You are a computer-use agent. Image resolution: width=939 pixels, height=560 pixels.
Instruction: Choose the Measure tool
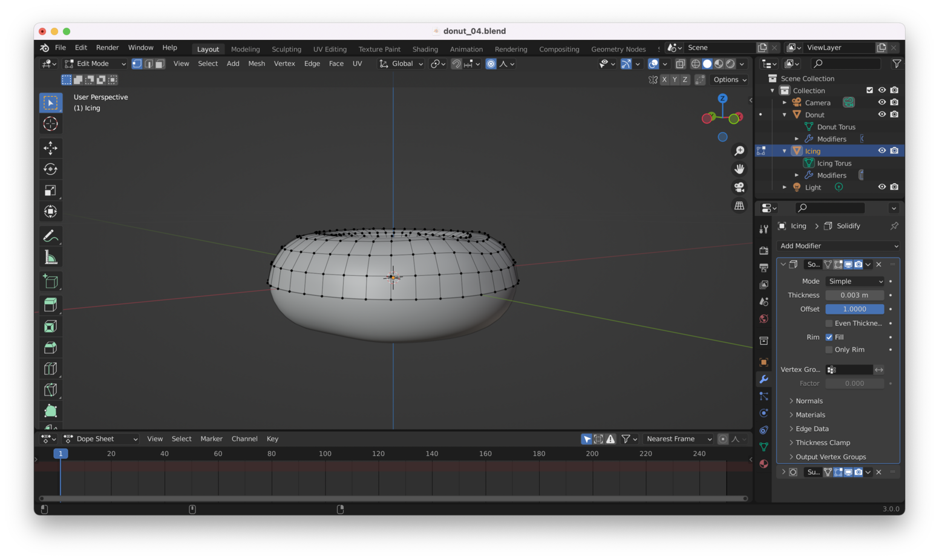click(x=51, y=258)
